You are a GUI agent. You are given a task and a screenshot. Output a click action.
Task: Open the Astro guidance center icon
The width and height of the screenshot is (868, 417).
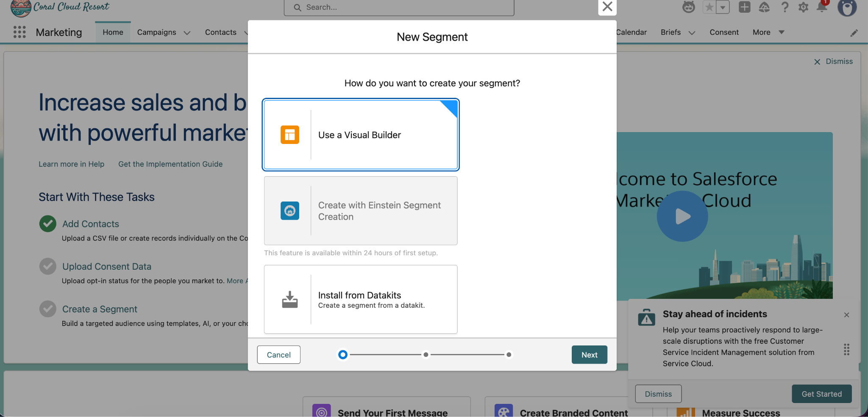coord(689,7)
